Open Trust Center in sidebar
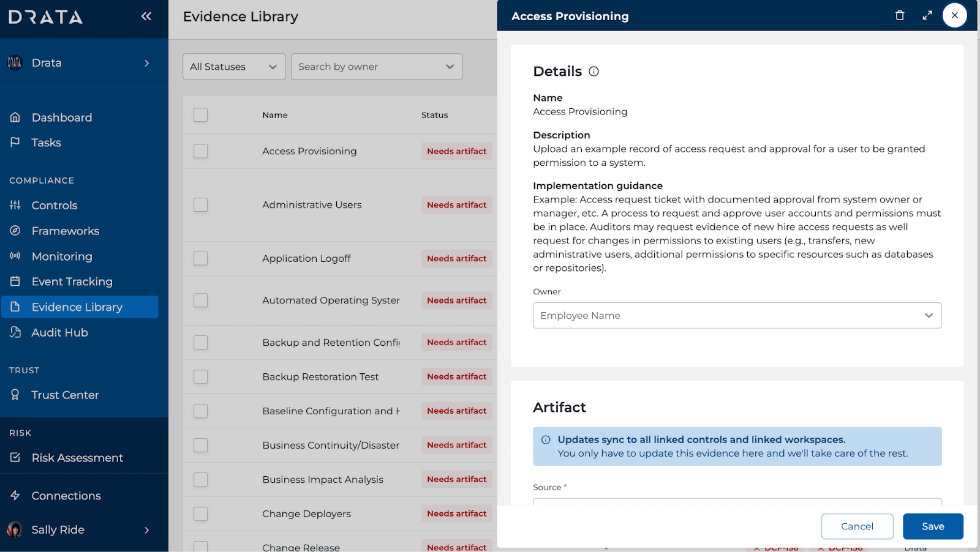 [65, 395]
